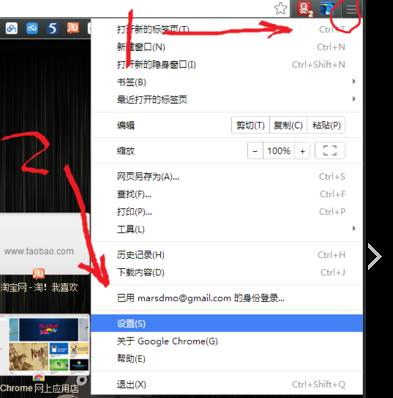Open the Taobao orange bookmark icon
This screenshot has width=393, height=398.
point(73,28)
